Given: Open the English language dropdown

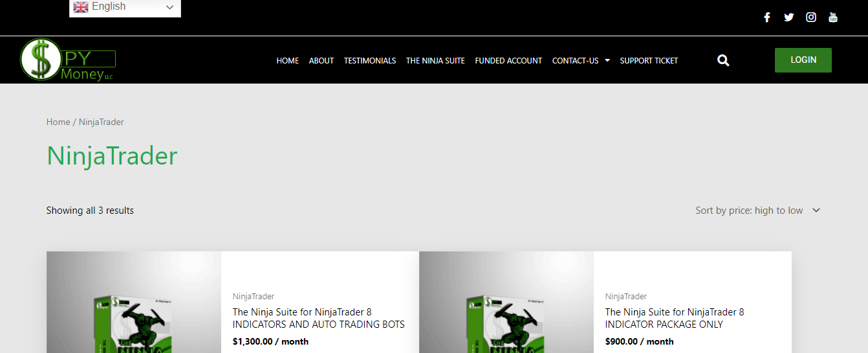Looking at the screenshot, I should 125,8.
